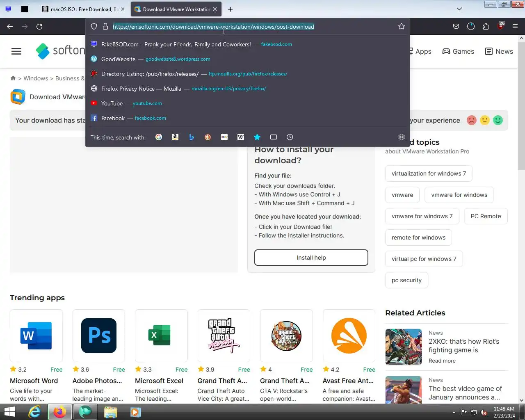Image resolution: width=525 pixels, height=420 pixels.
Task: Open Firefox application hamburger menu
Action: point(515,26)
